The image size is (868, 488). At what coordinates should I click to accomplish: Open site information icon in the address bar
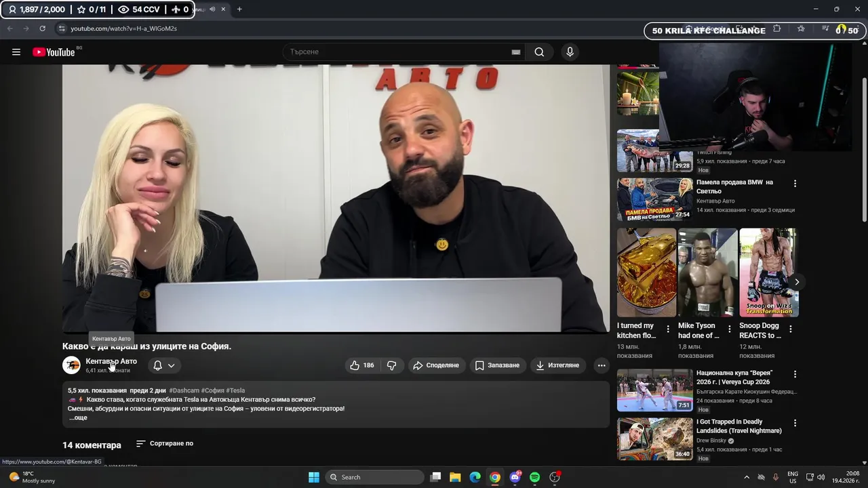(62, 28)
